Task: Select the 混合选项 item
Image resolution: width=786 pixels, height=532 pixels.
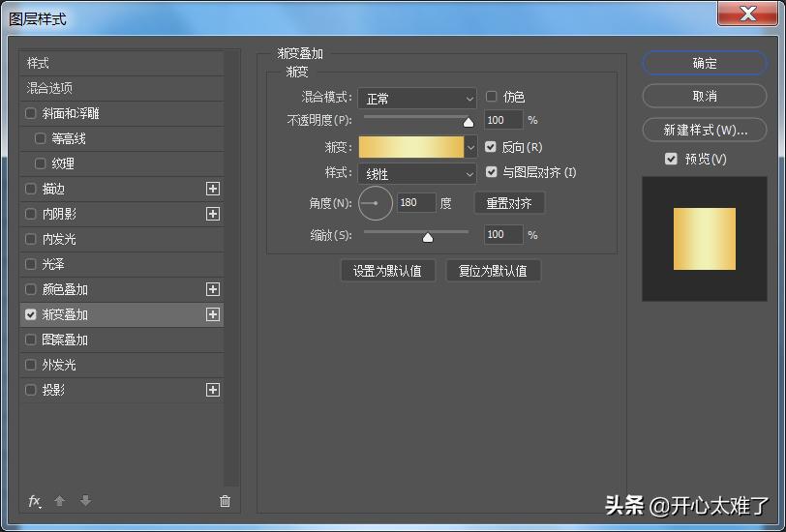Action: coord(122,88)
